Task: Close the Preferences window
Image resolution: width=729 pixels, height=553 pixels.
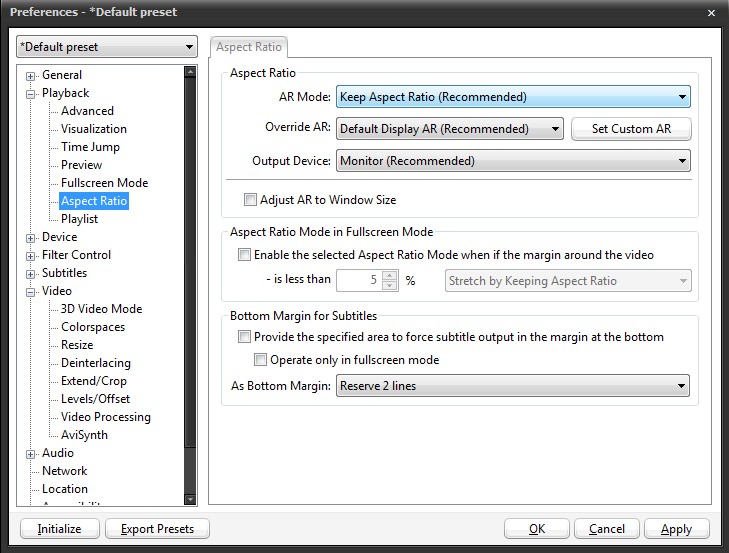Action: coord(711,13)
